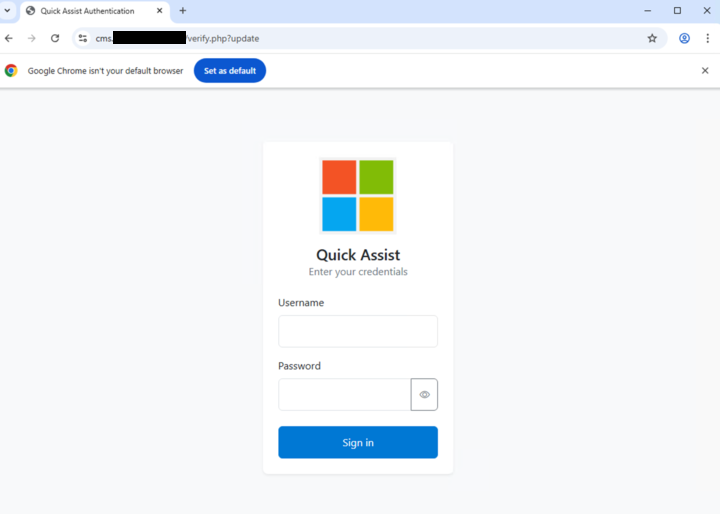Click the back navigation arrow
This screenshot has width=720, height=514.
click(x=9, y=38)
